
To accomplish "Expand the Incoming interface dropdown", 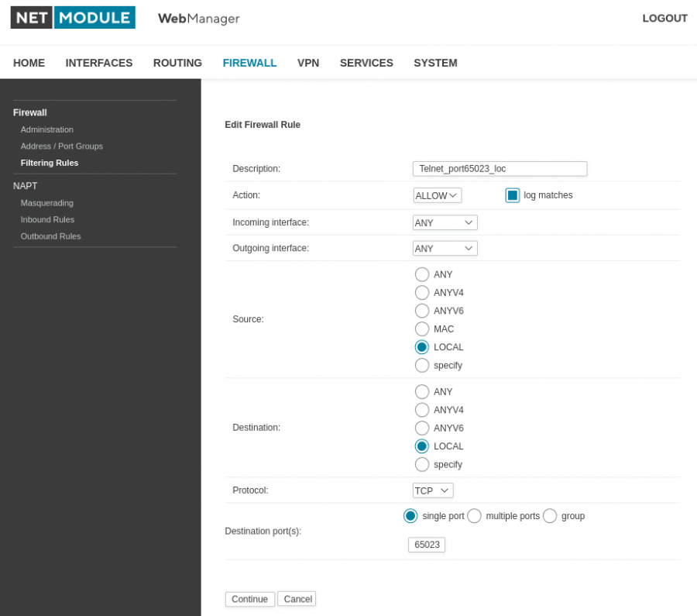I will point(445,222).
